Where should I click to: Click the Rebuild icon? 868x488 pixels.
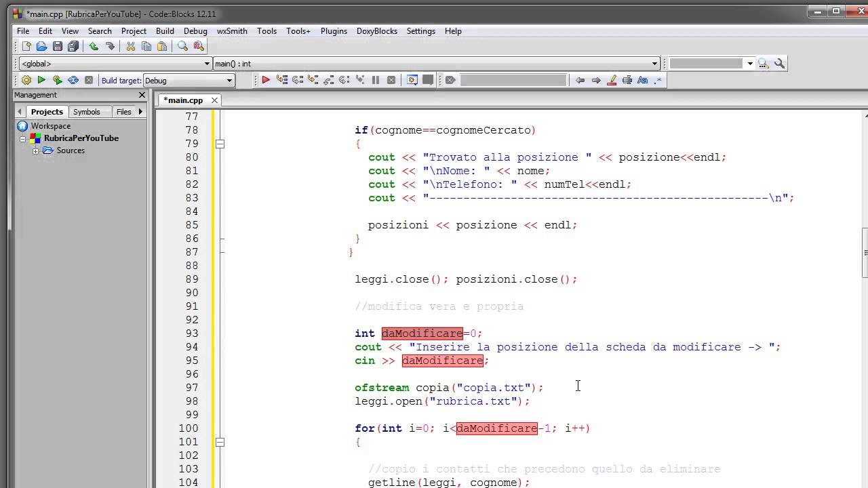coord(73,80)
